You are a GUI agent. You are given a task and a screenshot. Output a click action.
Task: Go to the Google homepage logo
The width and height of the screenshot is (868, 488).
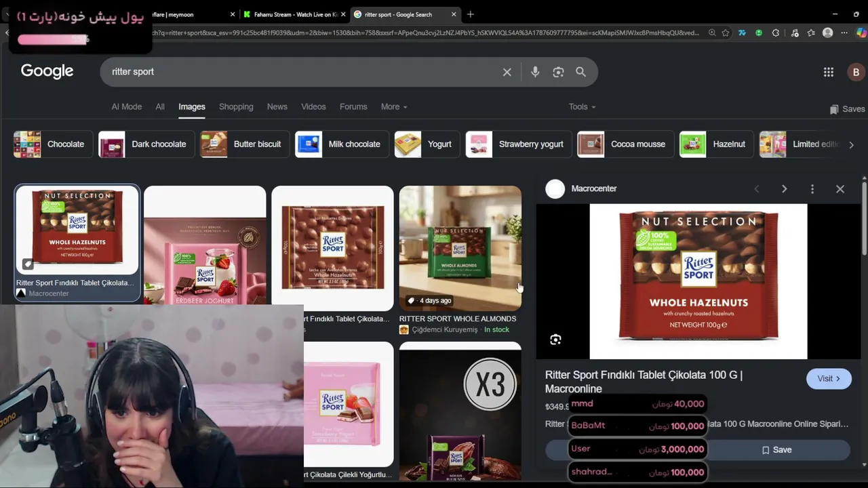click(x=47, y=71)
